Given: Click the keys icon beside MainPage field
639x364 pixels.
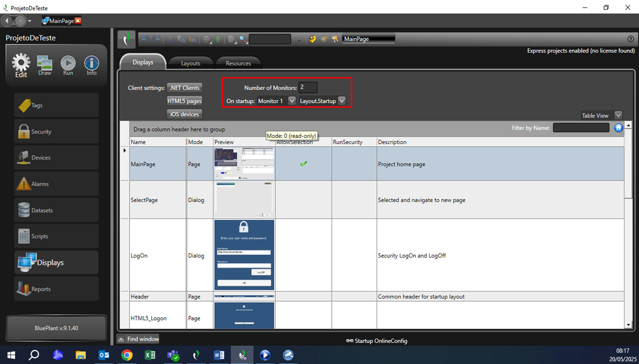Looking at the screenshot, I should tap(335, 39).
